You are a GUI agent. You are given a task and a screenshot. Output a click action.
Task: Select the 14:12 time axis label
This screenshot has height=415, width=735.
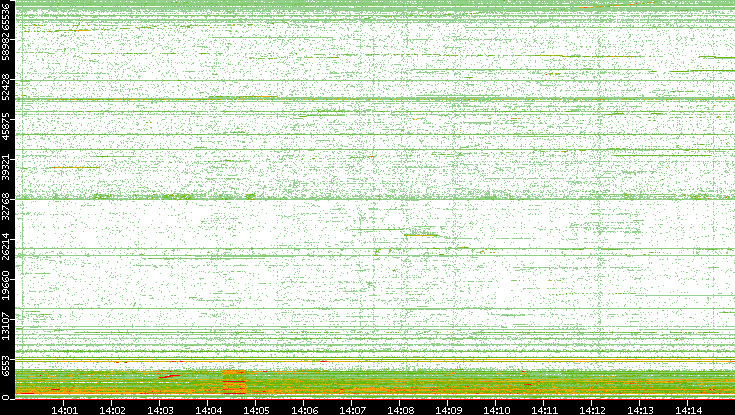pos(592,410)
